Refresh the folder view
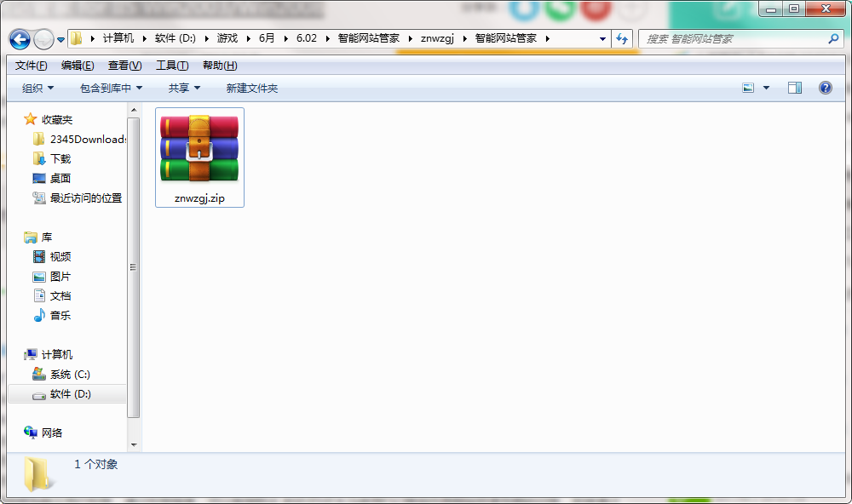 click(622, 38)
